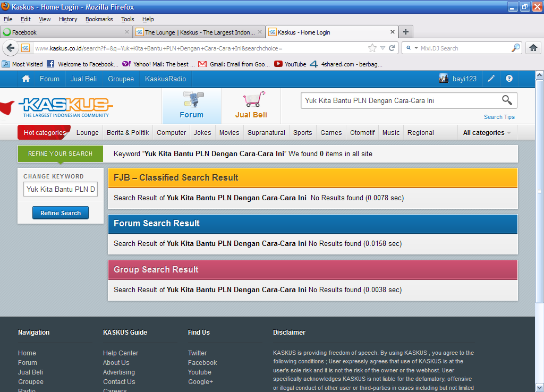Click the site identity icon in address bar
Viewport: 544px width, 392px height.
[x=25, y=48]
